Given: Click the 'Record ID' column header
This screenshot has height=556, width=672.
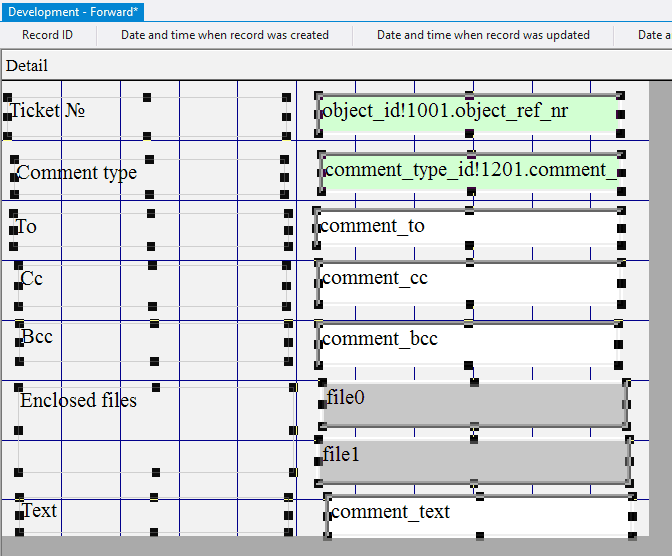Looking at the screenshot, I should [47, 35].
